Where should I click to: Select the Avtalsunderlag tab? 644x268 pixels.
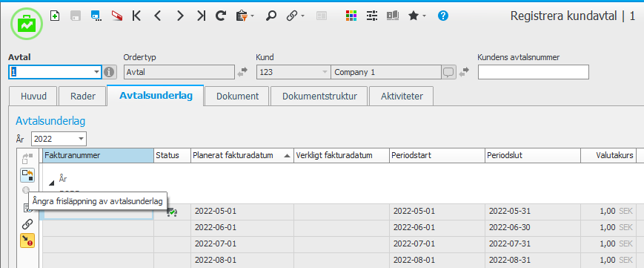[156, 96]
